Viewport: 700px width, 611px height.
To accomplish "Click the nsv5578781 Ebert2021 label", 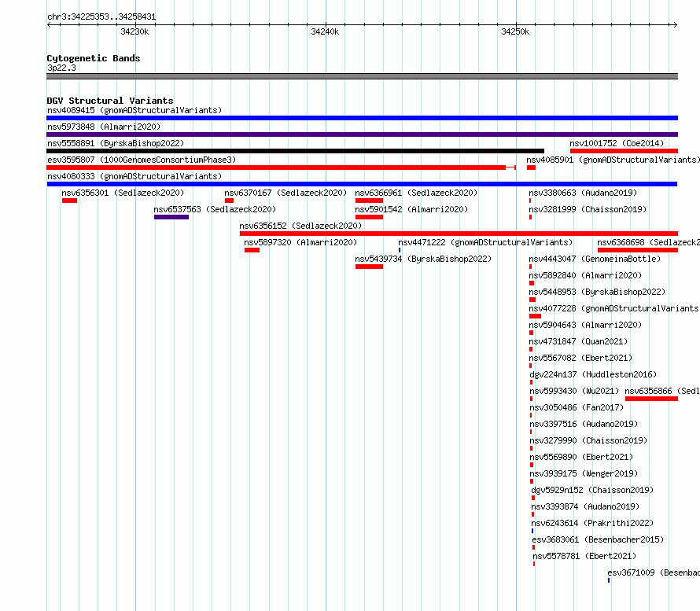I will (x=584, y=556).
